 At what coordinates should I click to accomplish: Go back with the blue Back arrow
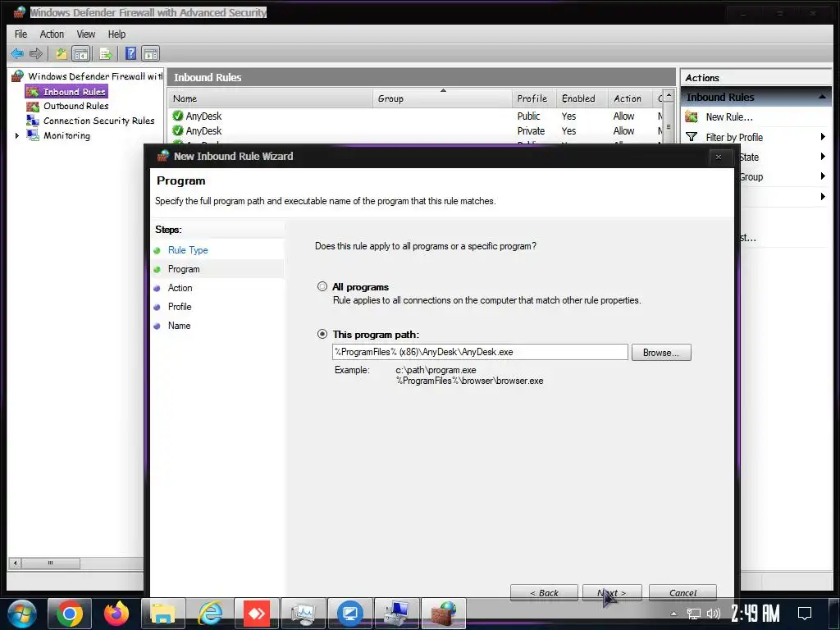17,53
